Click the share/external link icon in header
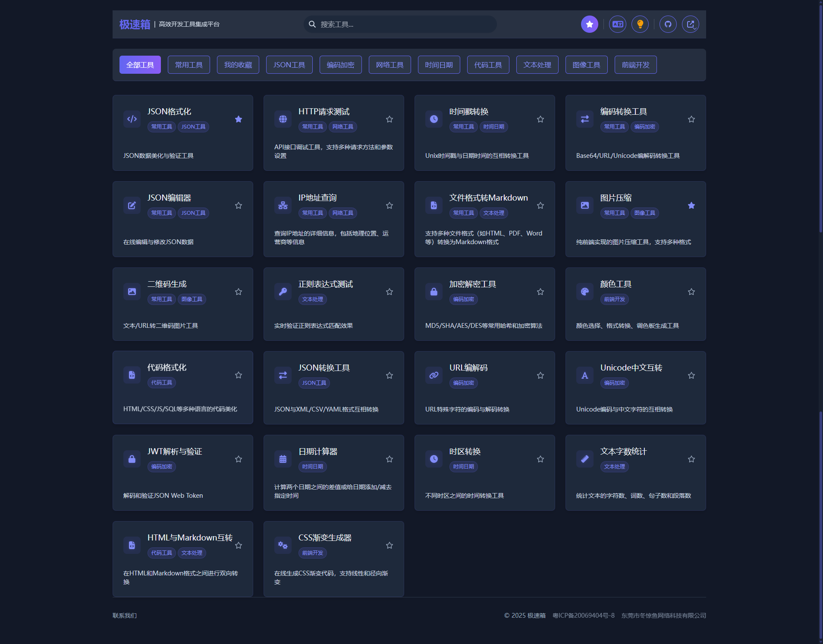Image resolution: width=823 pixels, height=644 pixels. (x=691, y=24)
